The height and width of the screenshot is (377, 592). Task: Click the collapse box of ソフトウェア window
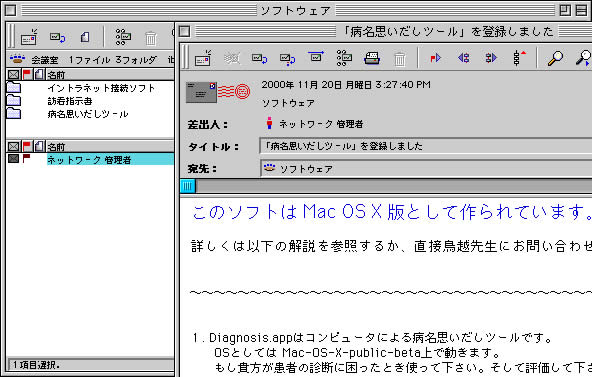581,10
